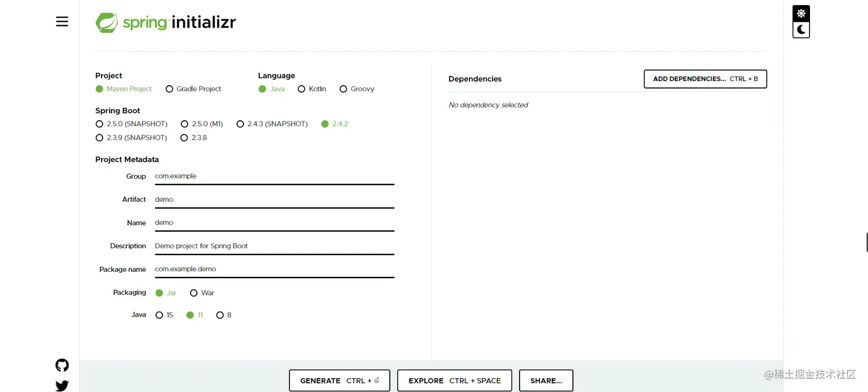868x392 pixels.
Task: Click the Generate button
Action: (339, 381)
